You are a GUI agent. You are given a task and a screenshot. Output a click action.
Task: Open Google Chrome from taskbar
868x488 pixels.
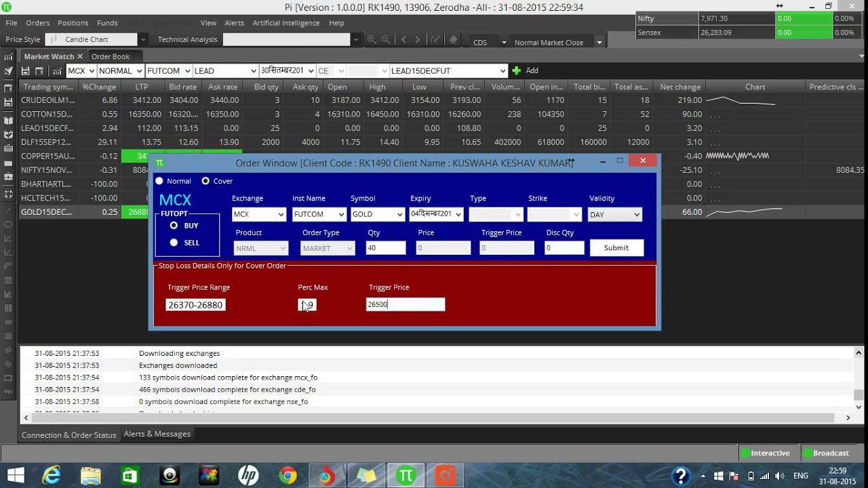click(x=288, y=476)
